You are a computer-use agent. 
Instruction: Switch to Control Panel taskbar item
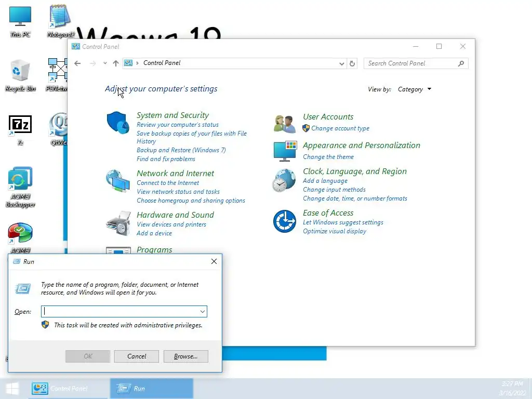coord(68,389)
